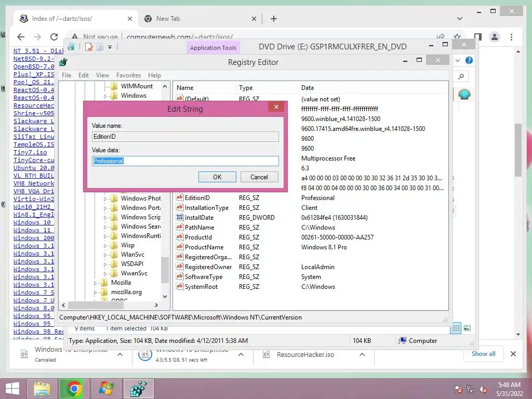532x399 pixels.
Task: Click the InstallDate DWORD value icon
Action: pos(179,217)
